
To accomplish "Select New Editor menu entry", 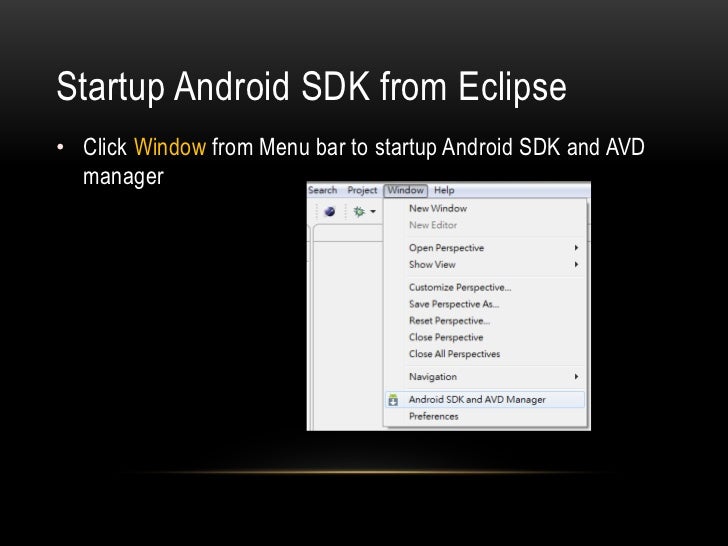I will point(485,225).
